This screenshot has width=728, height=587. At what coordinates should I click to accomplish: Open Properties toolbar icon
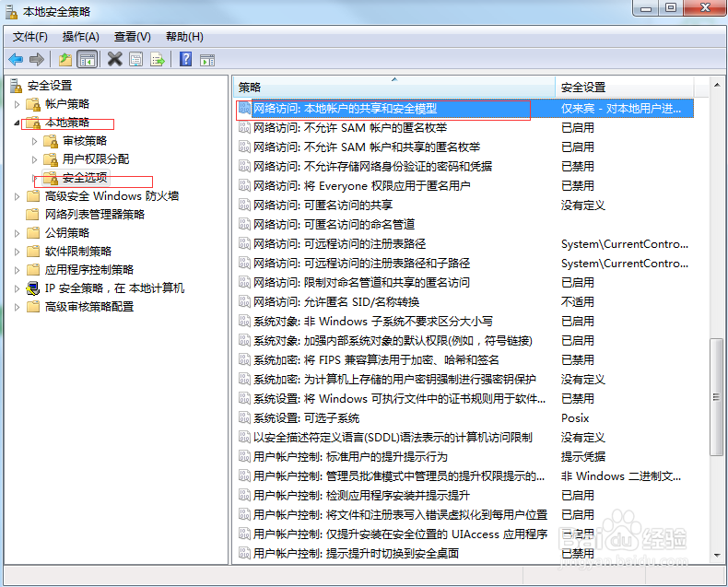[x=136, y=60]
